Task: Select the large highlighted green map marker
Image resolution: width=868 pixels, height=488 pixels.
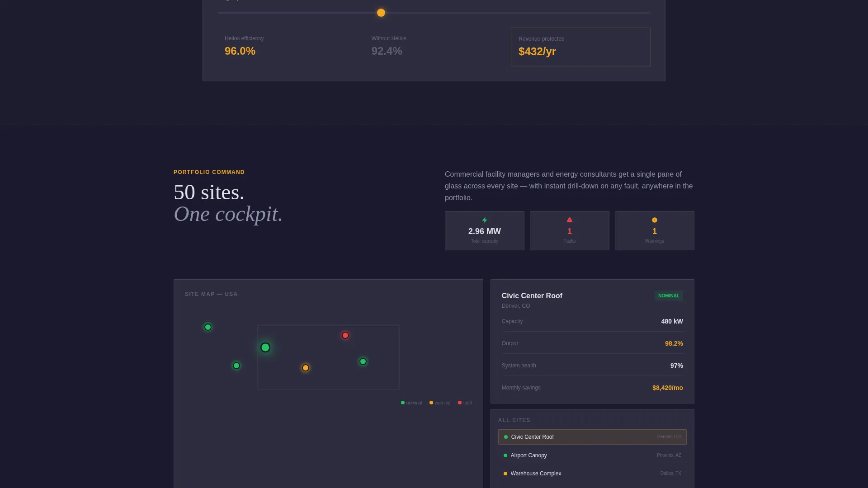Action: click(x=265, y=347)
